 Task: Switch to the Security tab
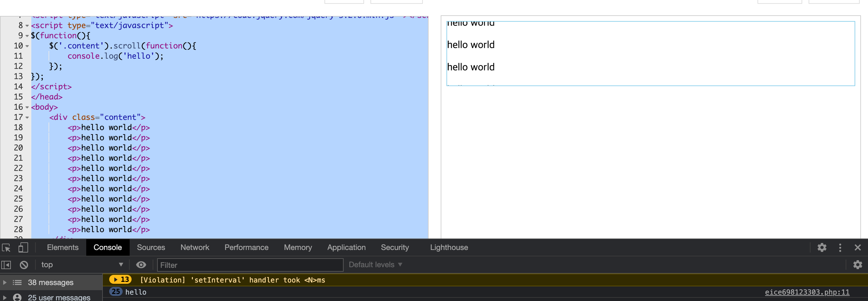click(395, 247)
